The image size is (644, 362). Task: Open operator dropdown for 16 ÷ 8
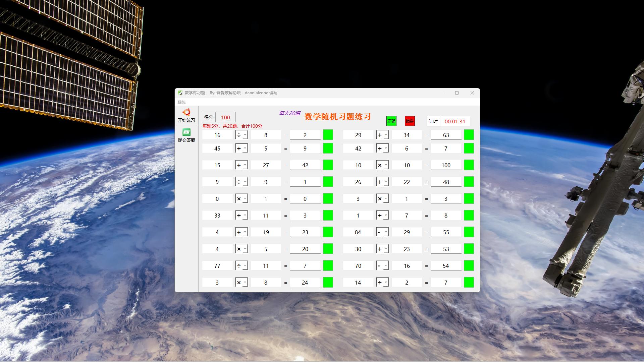coord(245,135)
